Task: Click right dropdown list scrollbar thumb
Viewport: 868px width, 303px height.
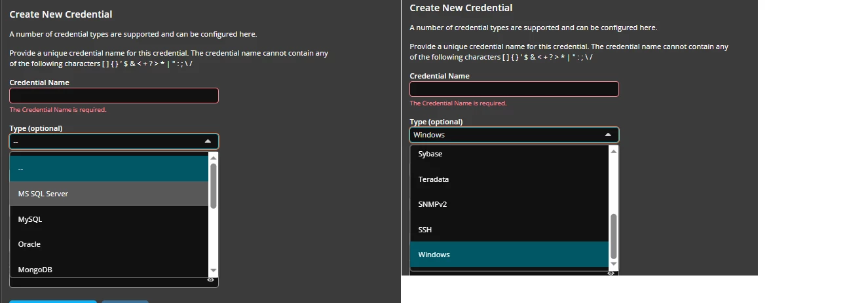Action: (613, 236)
